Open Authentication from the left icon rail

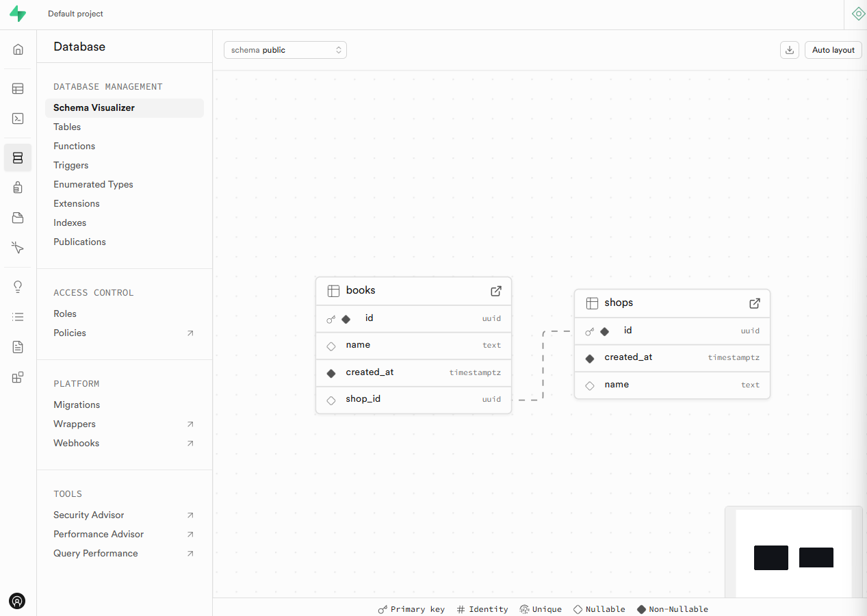(x=18, y=188)
